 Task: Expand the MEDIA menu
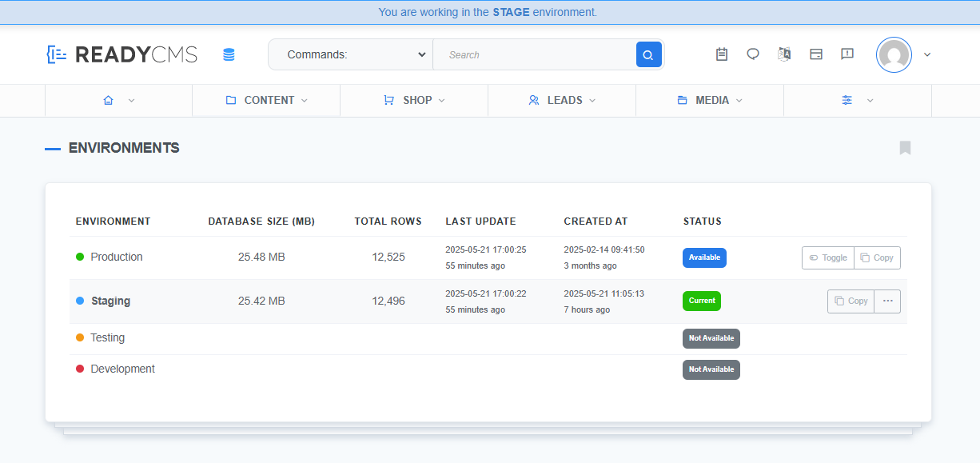[x=710, y=101]
